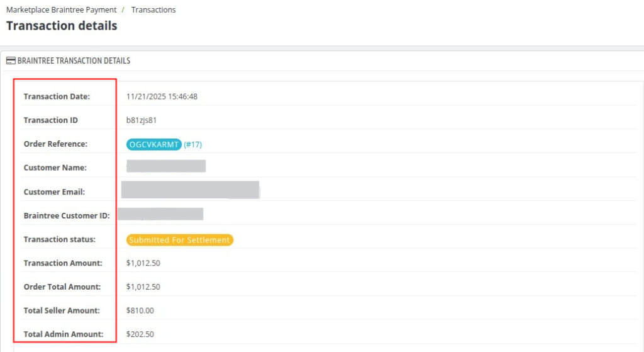Click the Transaction ID label

[x=50, y=120]
